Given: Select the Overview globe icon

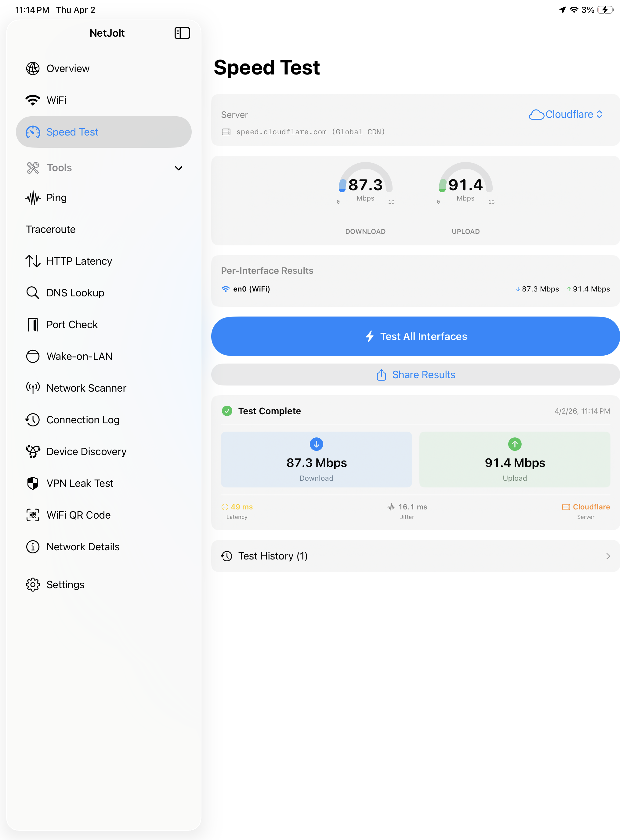Looking at the screenshot, I should point(33,68).
